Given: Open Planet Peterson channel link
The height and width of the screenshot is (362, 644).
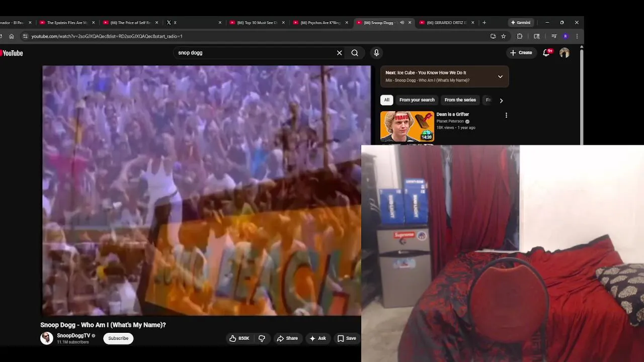Looking at the screenshot, I should coord(450,121).
